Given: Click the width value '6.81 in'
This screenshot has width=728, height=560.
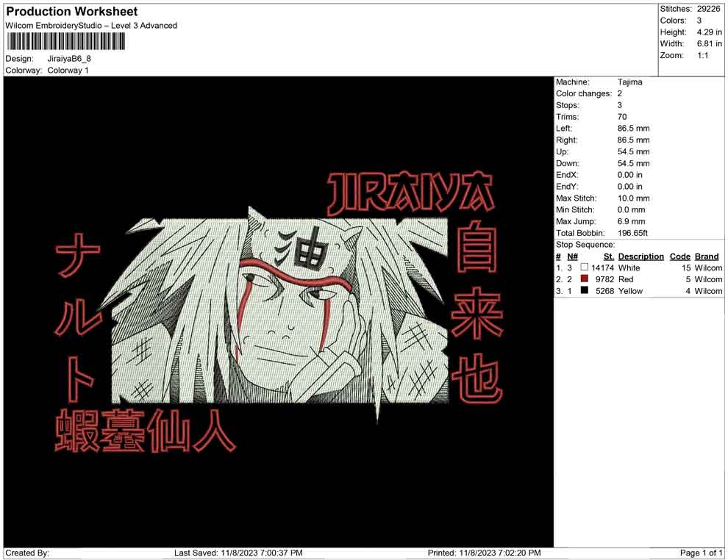Looking at the screenshot, I should pyautogui.click(x=709, y=43).
